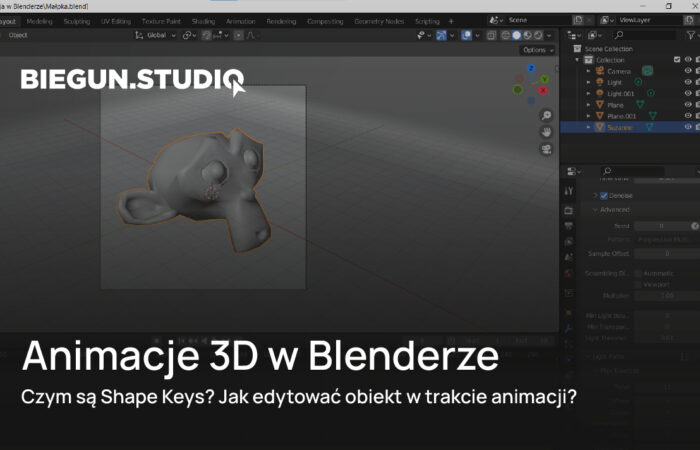Hide Collection with its eye icon

point(688,60)
